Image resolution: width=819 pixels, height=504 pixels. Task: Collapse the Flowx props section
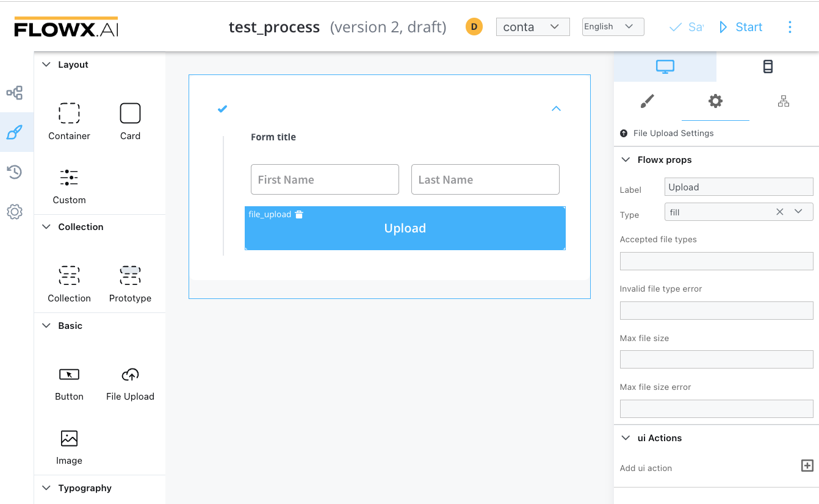626,160
